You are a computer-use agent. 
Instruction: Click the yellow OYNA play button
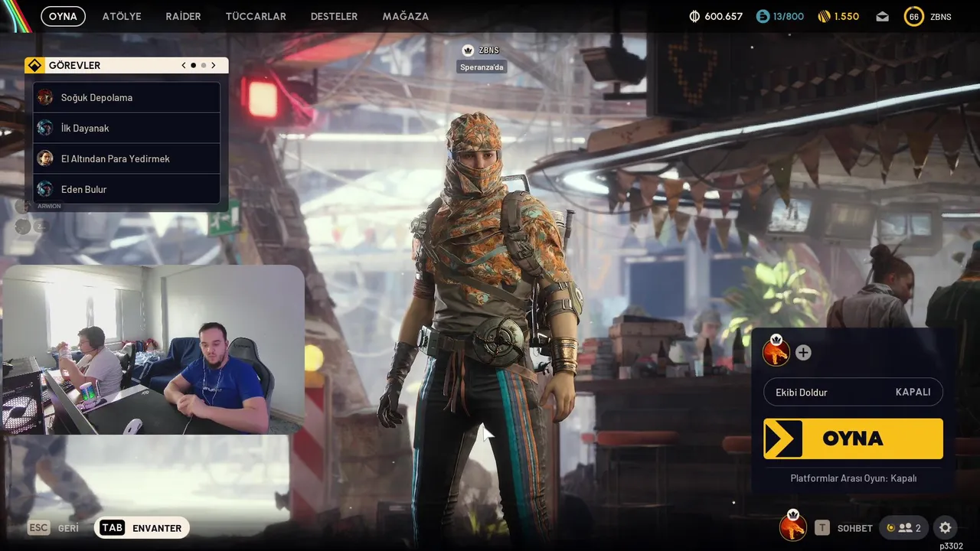click(853, 439)
